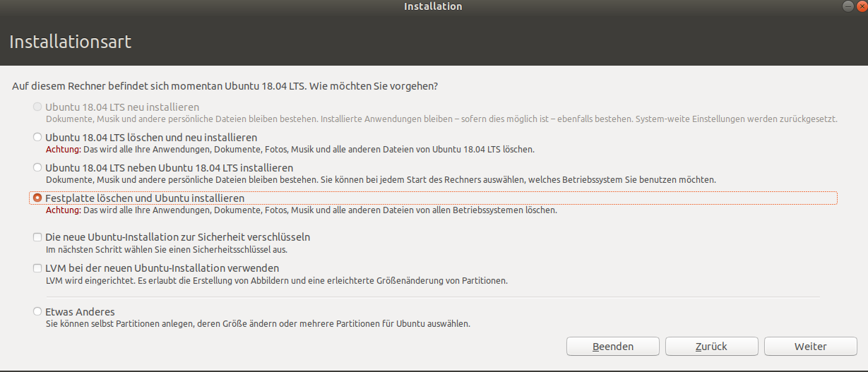Click description 'Sie können selbst Partitionen anlegen...'
The image size is (868, 372).
[x=258, y=324]
